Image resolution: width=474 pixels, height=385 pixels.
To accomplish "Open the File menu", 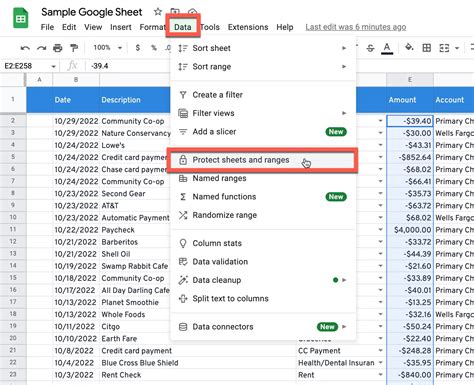I will pos(47,27).
